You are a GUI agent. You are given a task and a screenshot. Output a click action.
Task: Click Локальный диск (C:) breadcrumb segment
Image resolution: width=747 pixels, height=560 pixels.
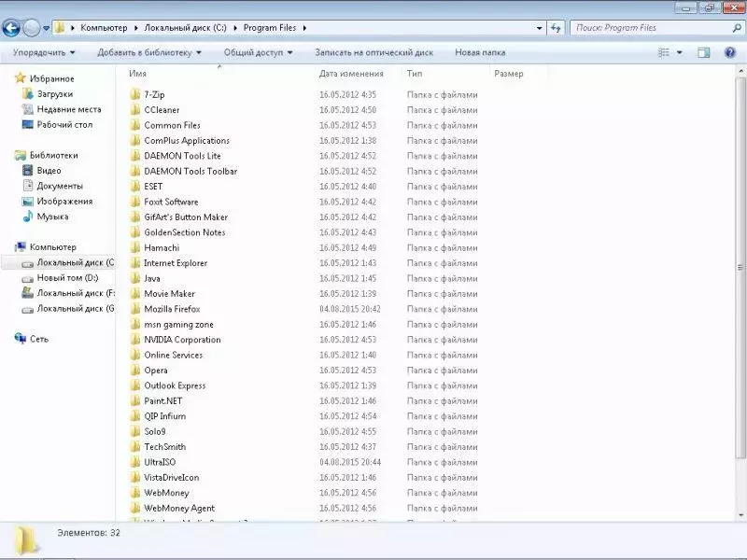[185, 28]
